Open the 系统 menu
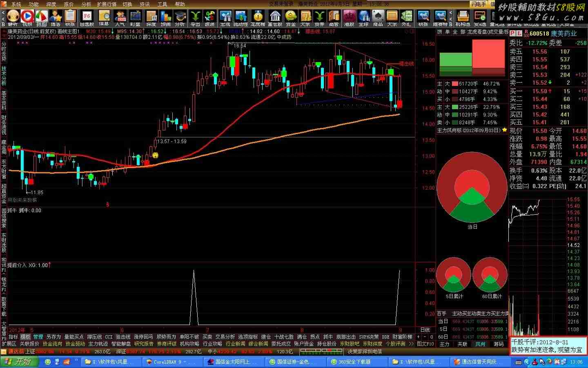This screenshot has width=588, height=368. pyautogui.click(x=16, y=4)
